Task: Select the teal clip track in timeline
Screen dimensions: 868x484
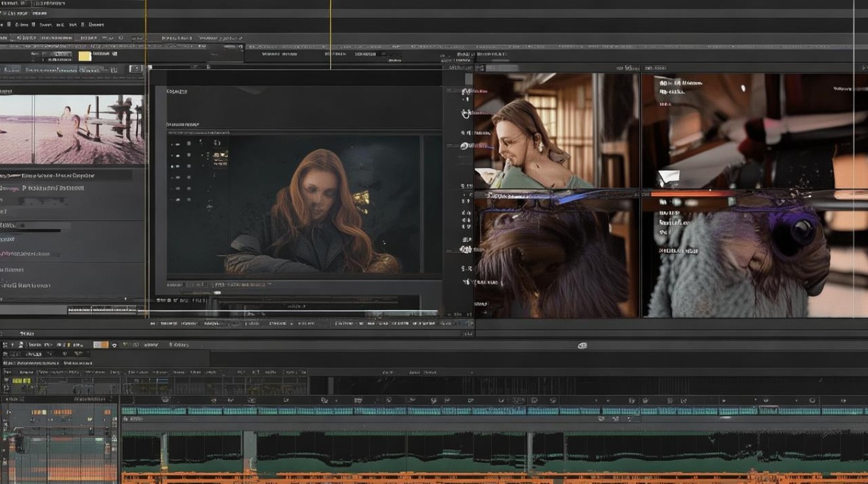Action: coord(494,410)
